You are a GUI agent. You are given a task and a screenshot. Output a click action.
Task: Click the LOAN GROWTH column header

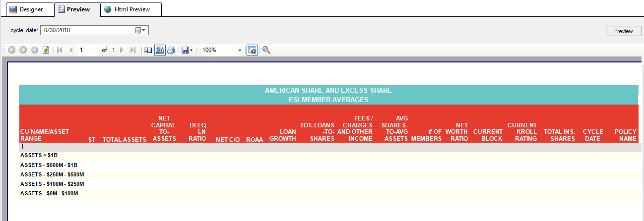pyautogui.click(x=283, y=135)
